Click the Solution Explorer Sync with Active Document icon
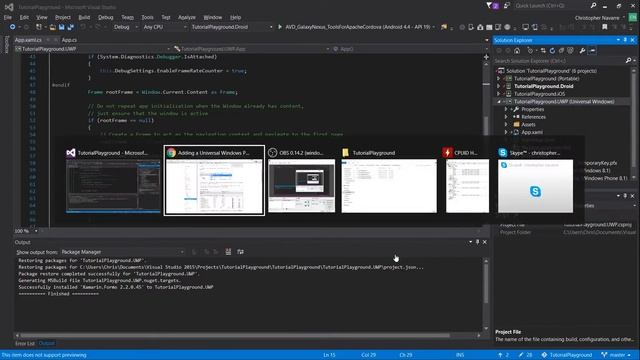This screenshot has height=360, width=640. [x=543, y=51]
